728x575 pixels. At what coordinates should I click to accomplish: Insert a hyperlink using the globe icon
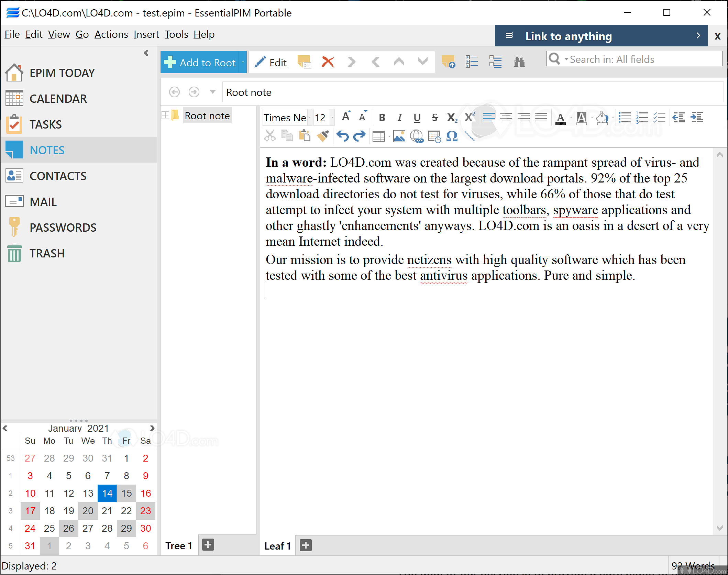417,136
